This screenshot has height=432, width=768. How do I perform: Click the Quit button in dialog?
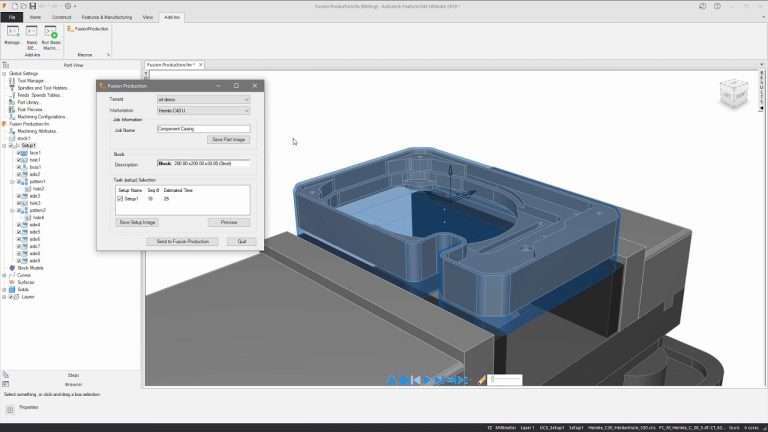(x=242, y=241)
